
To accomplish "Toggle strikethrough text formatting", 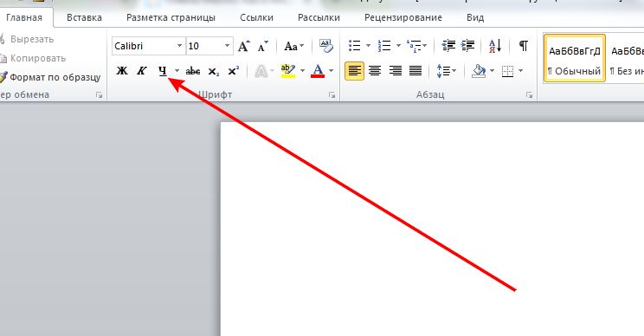I will (193, 71).
